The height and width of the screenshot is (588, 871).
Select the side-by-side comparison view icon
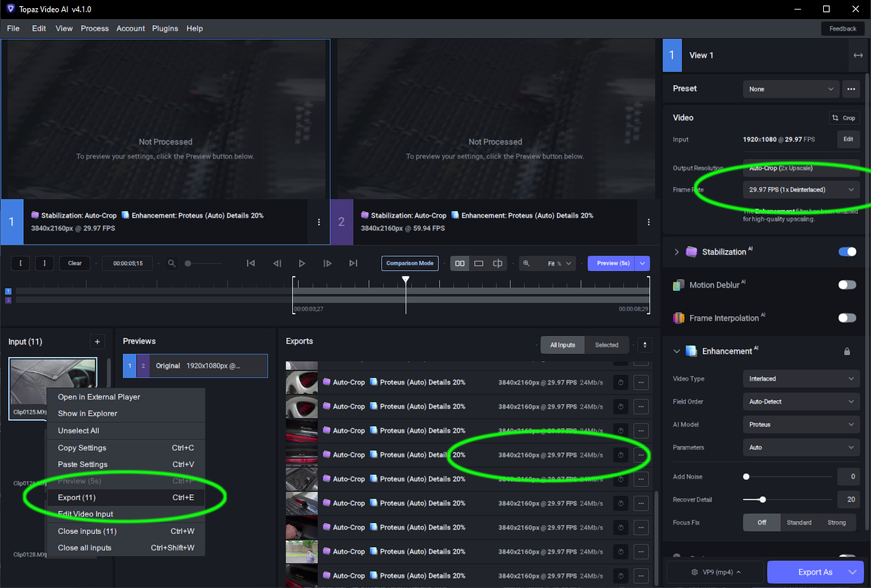coord(459,263)
